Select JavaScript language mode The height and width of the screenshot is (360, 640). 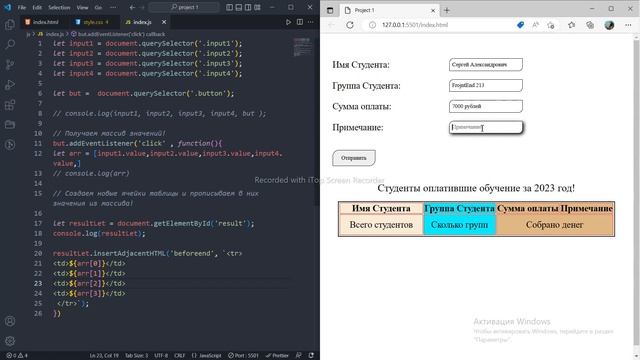click(207, 356)
